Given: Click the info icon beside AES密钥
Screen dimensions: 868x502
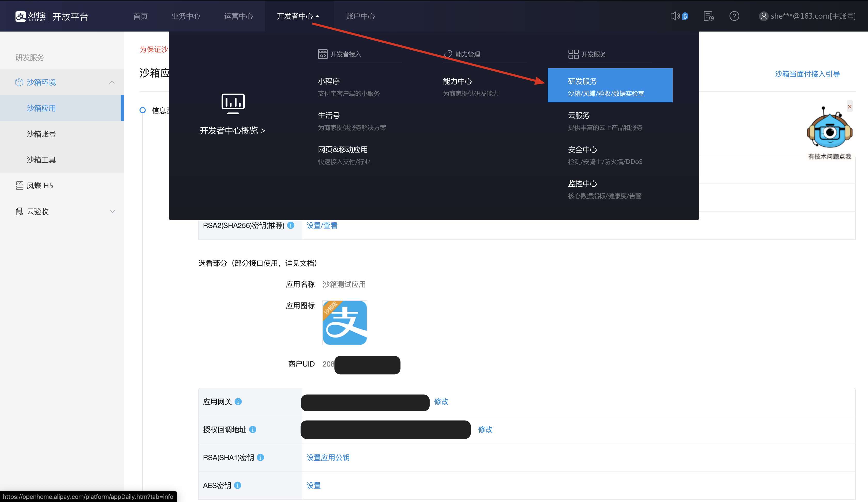Looking at the screenshot, I should 237,485.
